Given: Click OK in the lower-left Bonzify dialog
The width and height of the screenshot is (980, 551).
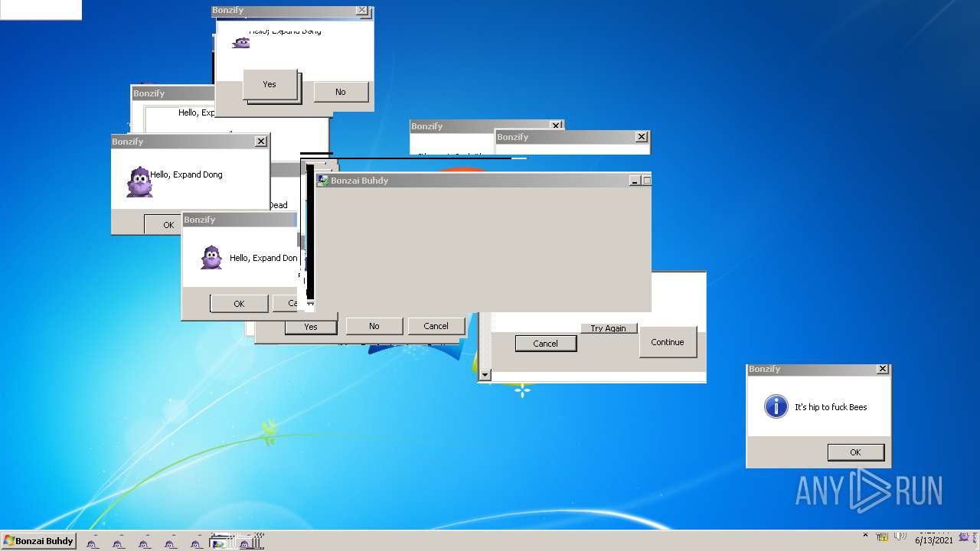Looking at the screenshot, I should point(239,304).
